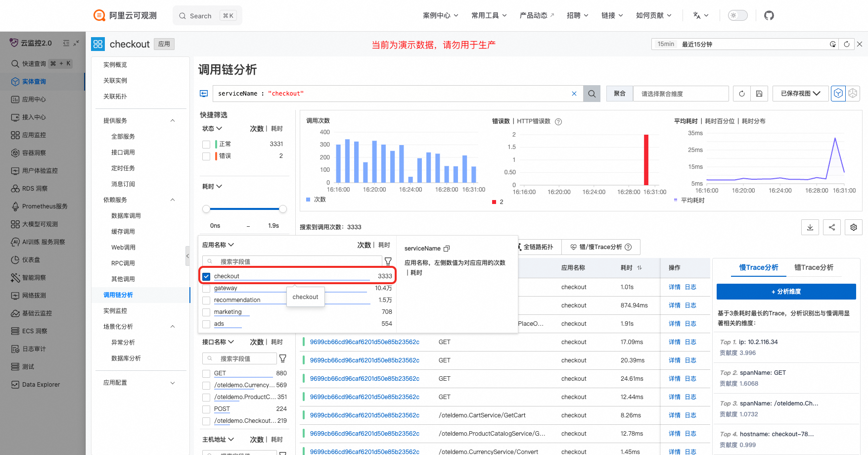Click the filter icon next to 接口名称 search

point(283,358)
